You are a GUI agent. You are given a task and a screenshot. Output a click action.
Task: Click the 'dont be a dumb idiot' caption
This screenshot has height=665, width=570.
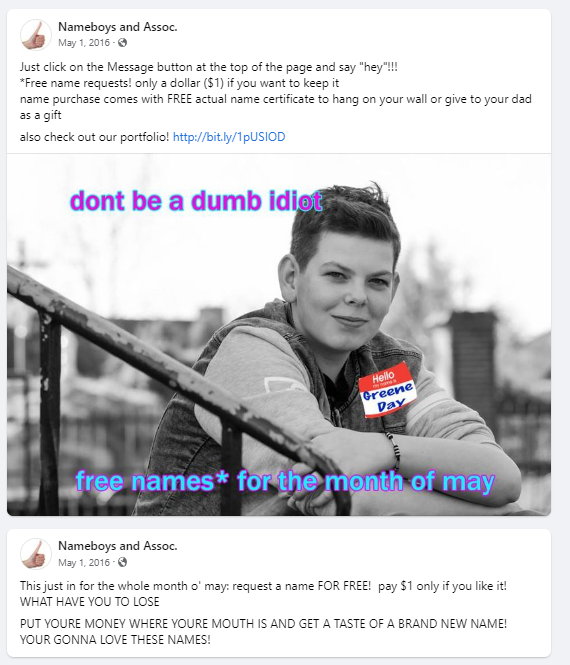[196, 201]
